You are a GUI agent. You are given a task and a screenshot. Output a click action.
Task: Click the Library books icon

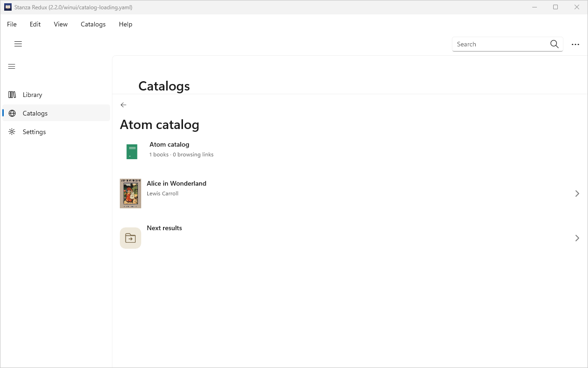[12, 95]
